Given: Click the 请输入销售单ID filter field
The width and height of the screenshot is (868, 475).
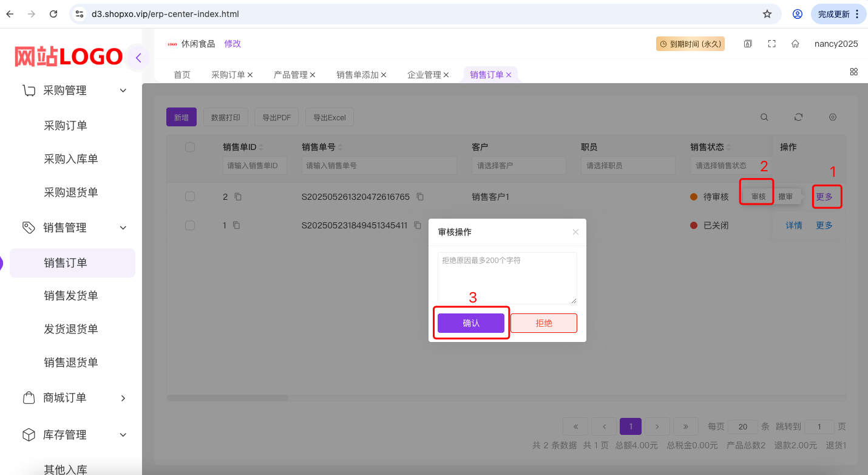Looking at the screenshot, I should click(255, 165).
